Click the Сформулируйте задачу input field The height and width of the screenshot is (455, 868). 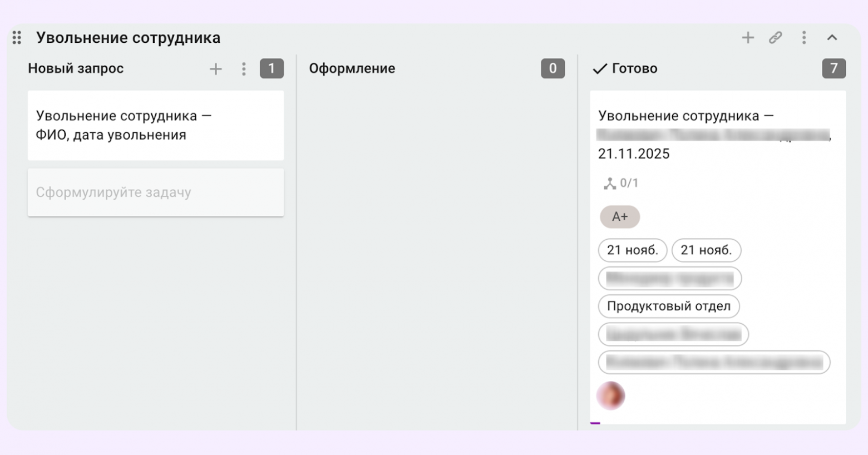155,192
